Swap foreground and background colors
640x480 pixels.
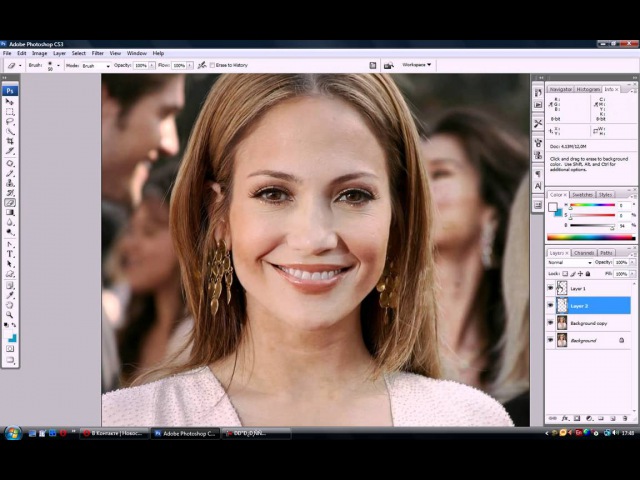pos(14,325)
